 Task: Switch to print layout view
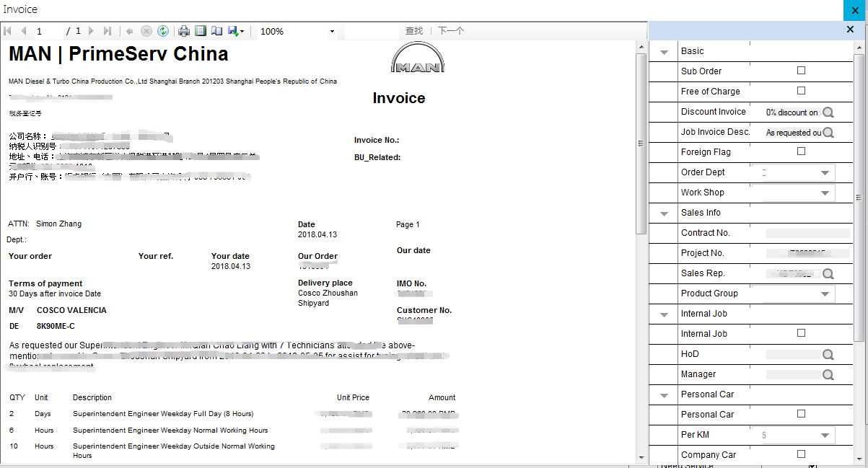coord(201,31)
